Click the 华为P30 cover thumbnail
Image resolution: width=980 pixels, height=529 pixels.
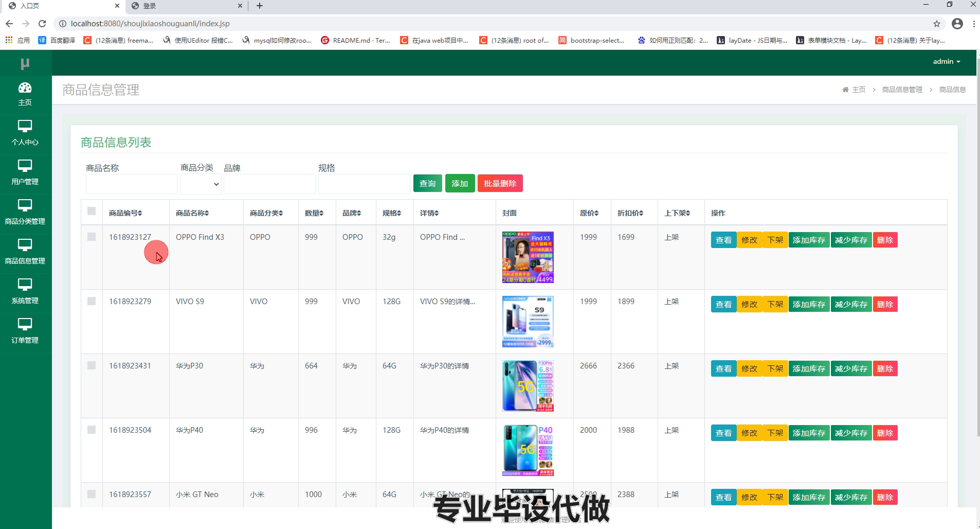(x=528, y=386)
